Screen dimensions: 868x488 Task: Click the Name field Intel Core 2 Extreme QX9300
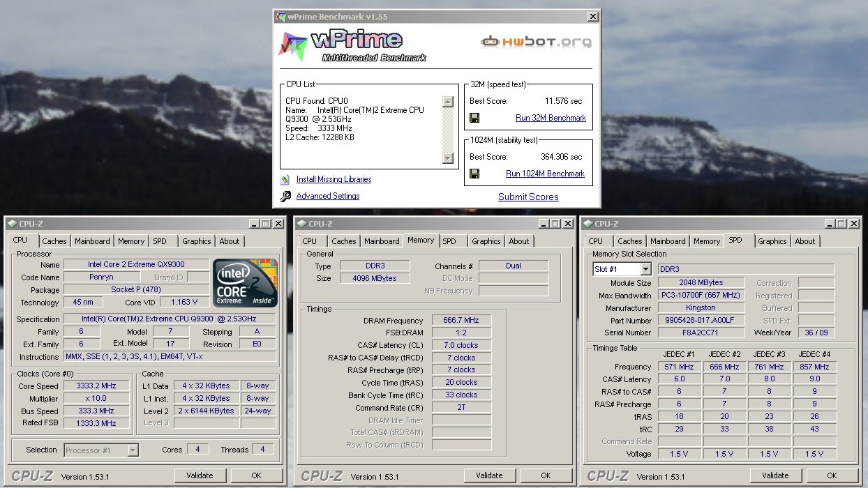point(136,264)
